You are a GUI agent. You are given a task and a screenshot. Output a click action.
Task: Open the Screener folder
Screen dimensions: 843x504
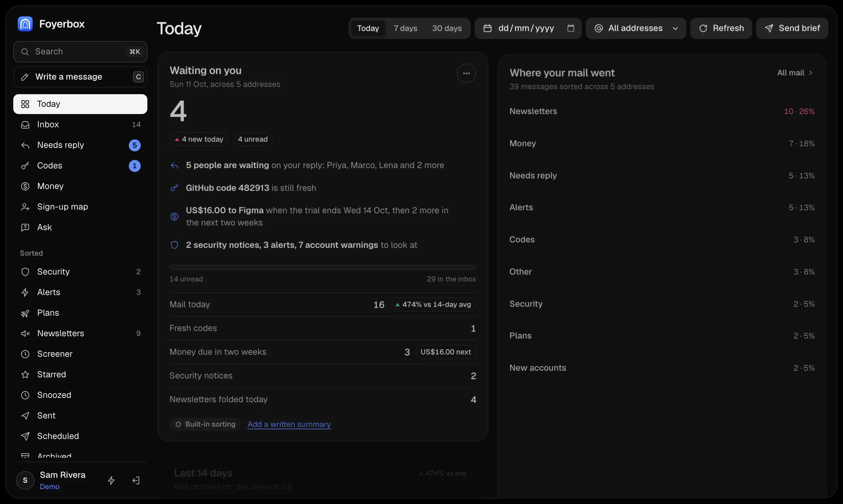tap(80, 354)
